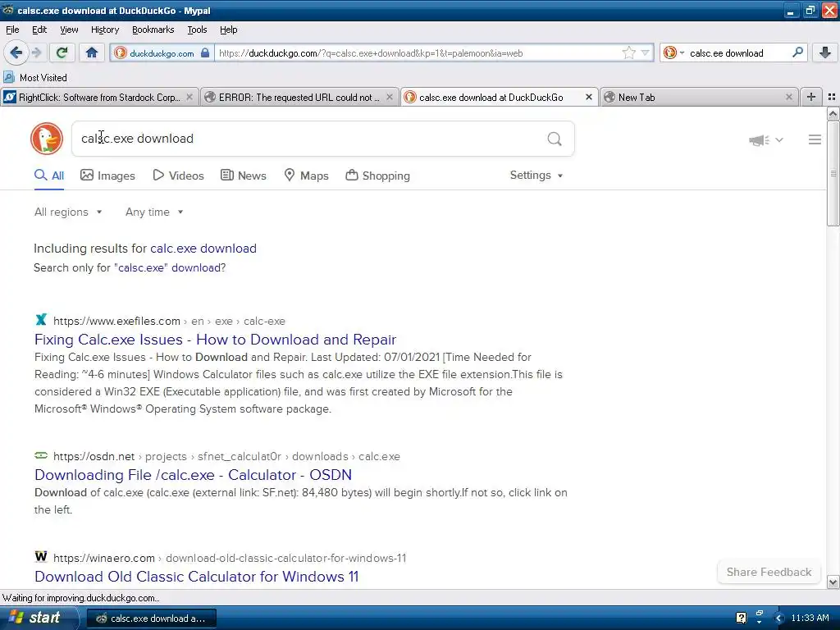Click the exefiles.com X favicon

click(41, 320)
